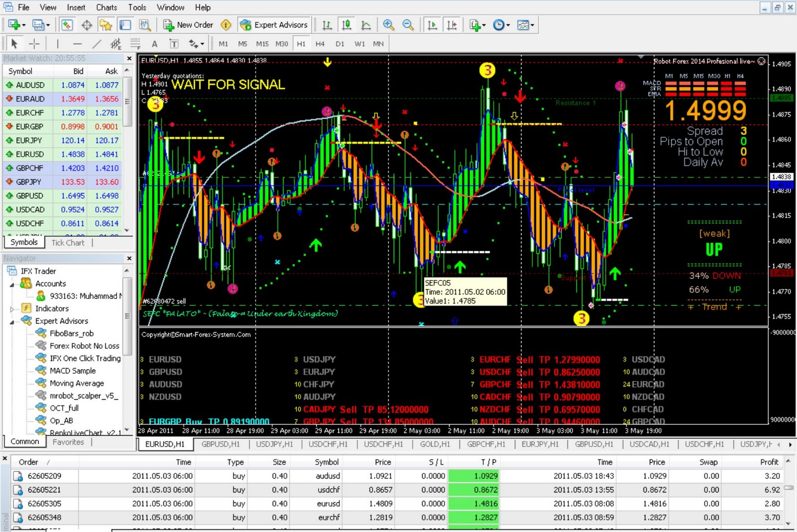The image size is (797, 532).
Task: Close the Market Watch panel
Action: [x=129, y=58]
